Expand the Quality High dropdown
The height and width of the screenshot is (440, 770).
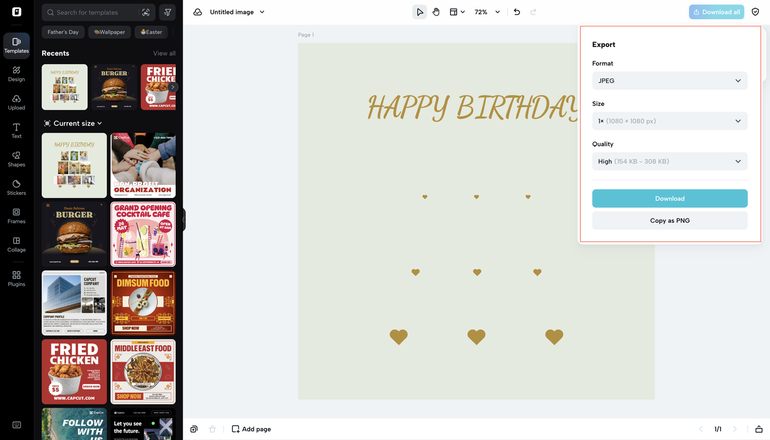669,161
